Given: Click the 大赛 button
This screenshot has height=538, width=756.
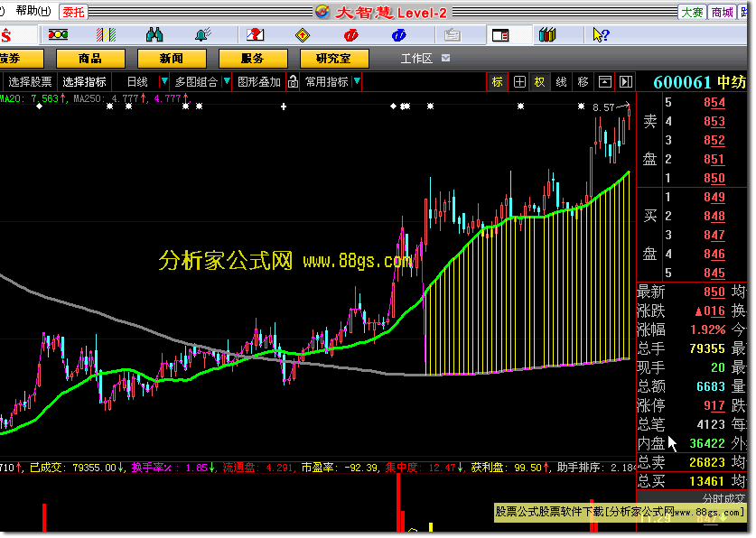Looking at the screenshot, I should [x=692, y=12].
